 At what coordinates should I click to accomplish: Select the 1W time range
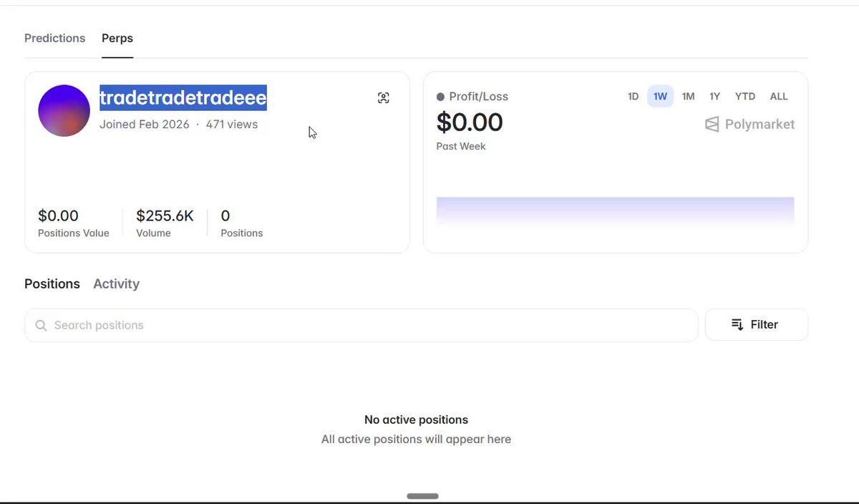tap(660, 96)
